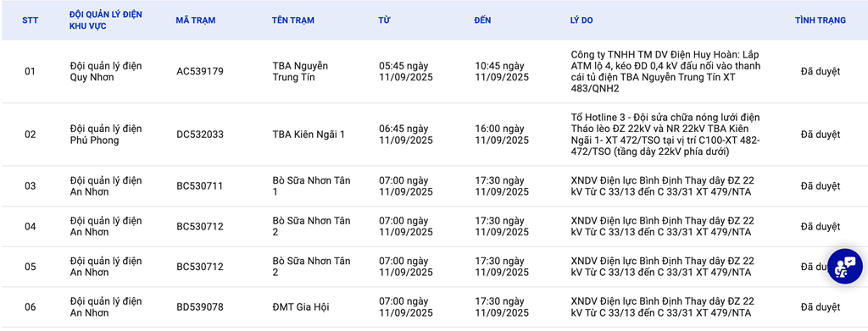868x331 pixels.
Task: Select station code DC532033
Action: (200, 135)
